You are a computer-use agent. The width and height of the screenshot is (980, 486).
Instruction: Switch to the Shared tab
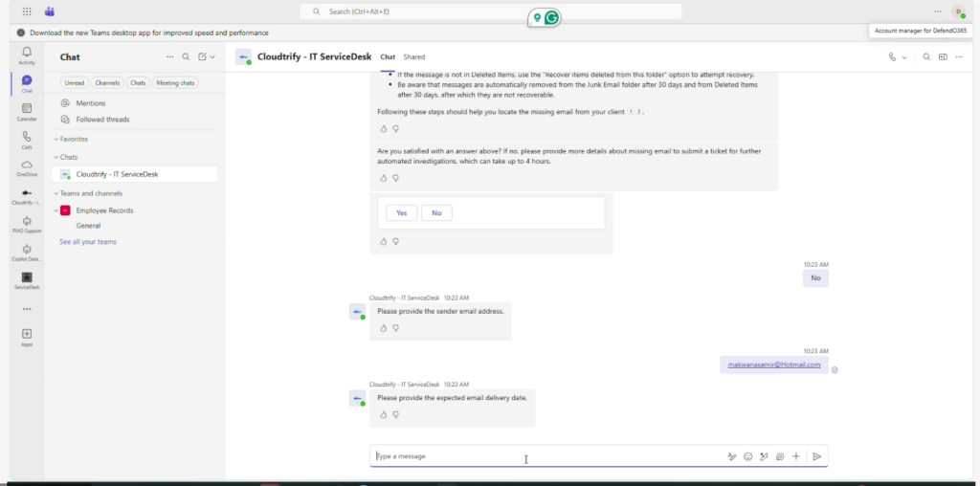click(413, 57)
